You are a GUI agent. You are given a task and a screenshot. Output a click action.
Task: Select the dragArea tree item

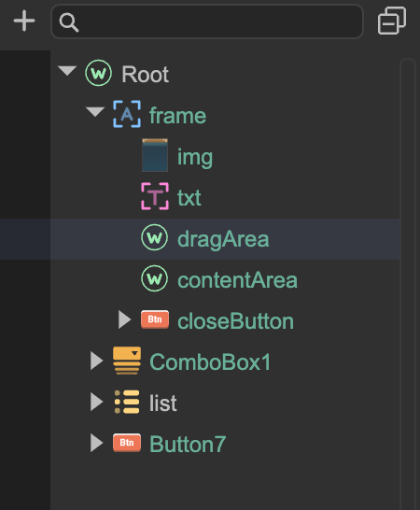tap(200, 239)
